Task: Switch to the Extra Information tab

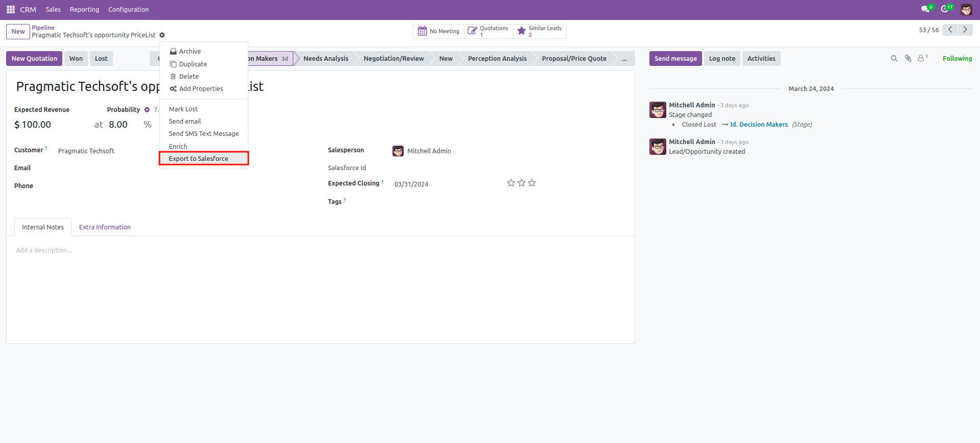Action: click(x=105, y=227)
